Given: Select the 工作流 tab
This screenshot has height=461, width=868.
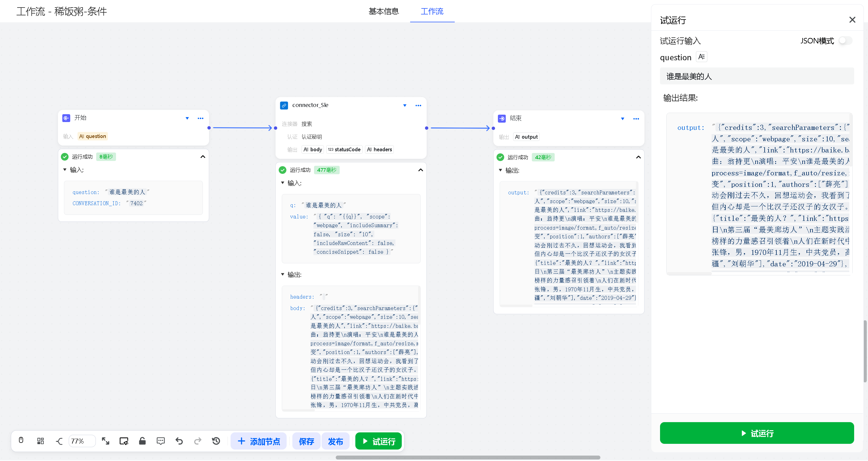Looking at the screenshot, I should pyautogui.click(x=432, y=11).
